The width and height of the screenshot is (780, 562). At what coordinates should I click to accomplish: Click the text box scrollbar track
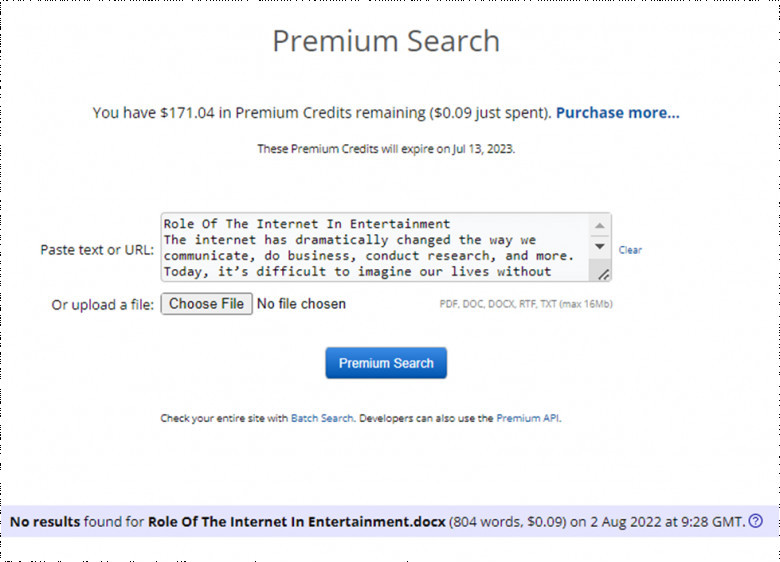click(600, 259)
